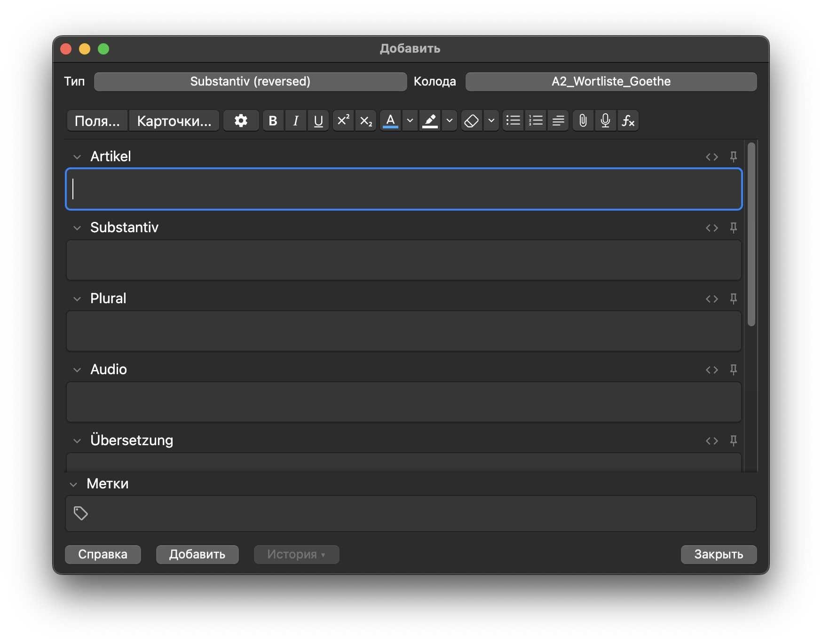The image size is (822, 644).
Task: Collapse the Audio field
Action: tap(77, 370)
